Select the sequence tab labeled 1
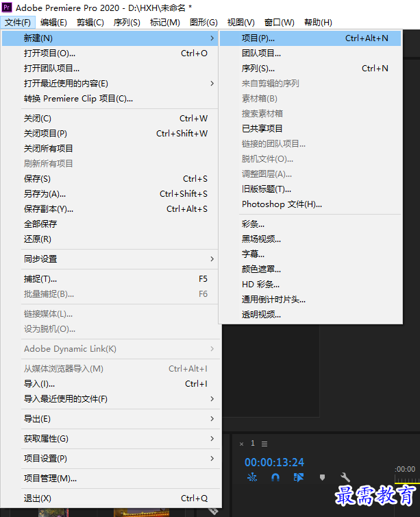Viewport: 420px width, 517px height. click(253, 443)
